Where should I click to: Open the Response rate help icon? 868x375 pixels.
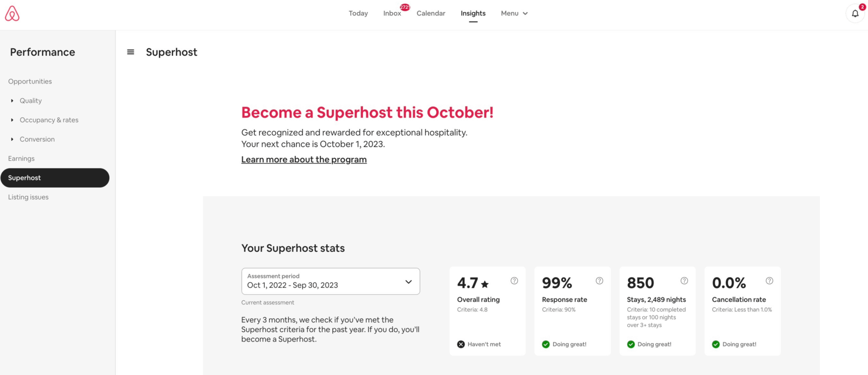tap(599, 281)
